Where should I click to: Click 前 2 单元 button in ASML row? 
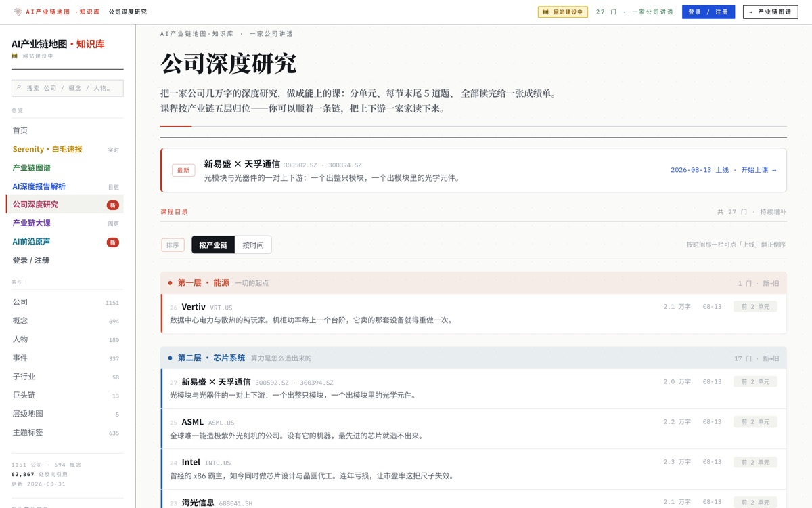(755, 422)
